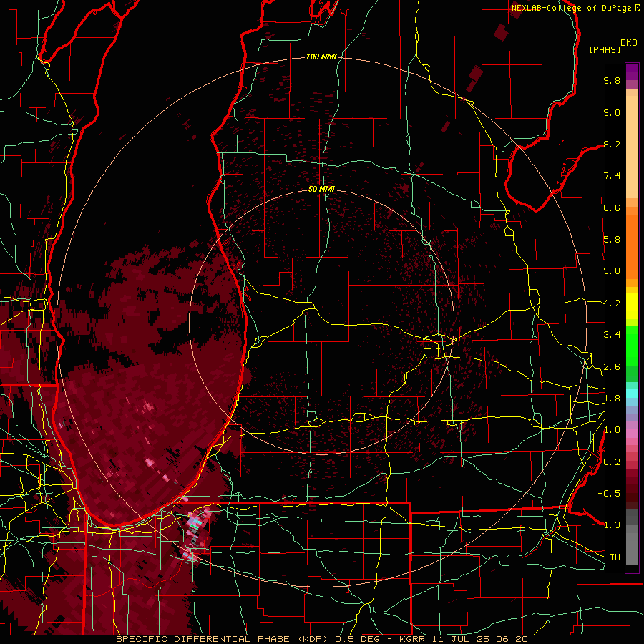The width and height of the screenshot is (644, 644).
Task: Pick the cyan segment of the color scale
Action: click(632, 394)
